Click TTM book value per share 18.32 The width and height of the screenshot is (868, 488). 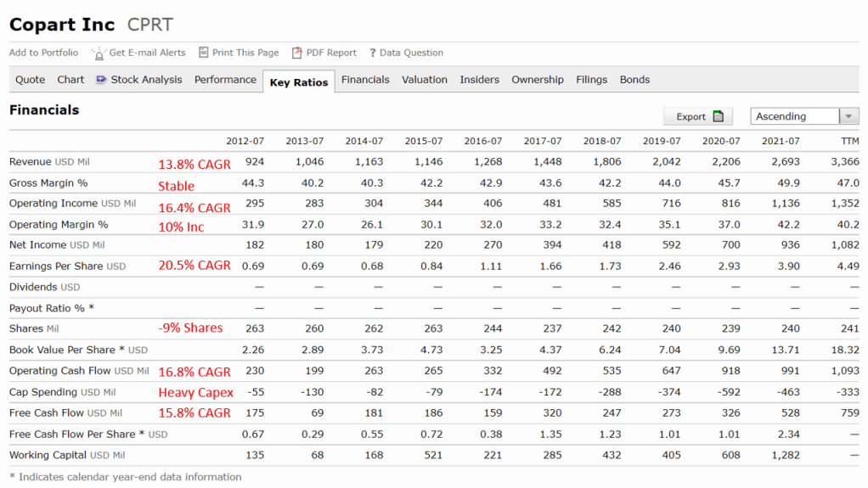[x=845, y=350]
